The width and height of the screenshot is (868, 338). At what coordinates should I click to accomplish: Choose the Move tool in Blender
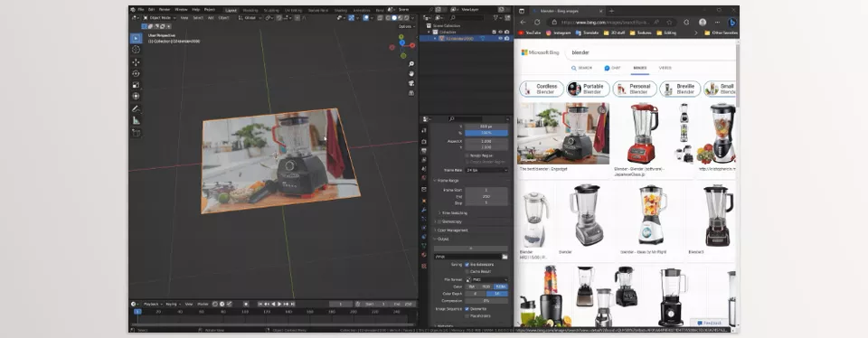click(136, 62)
